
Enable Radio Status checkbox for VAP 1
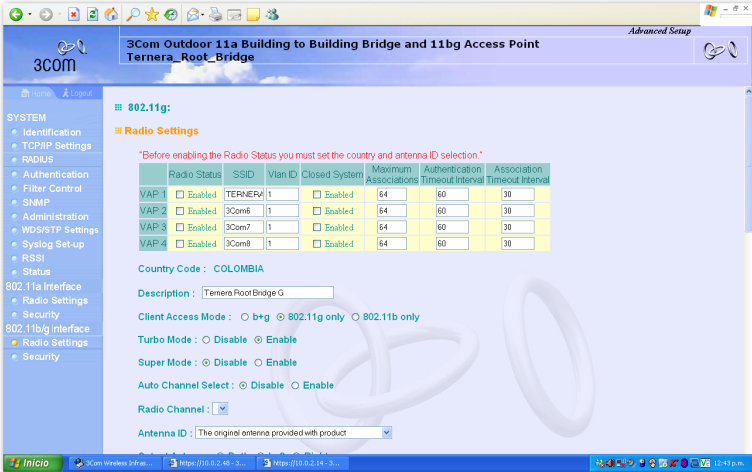pyautogui.click(x=180, y=194)
